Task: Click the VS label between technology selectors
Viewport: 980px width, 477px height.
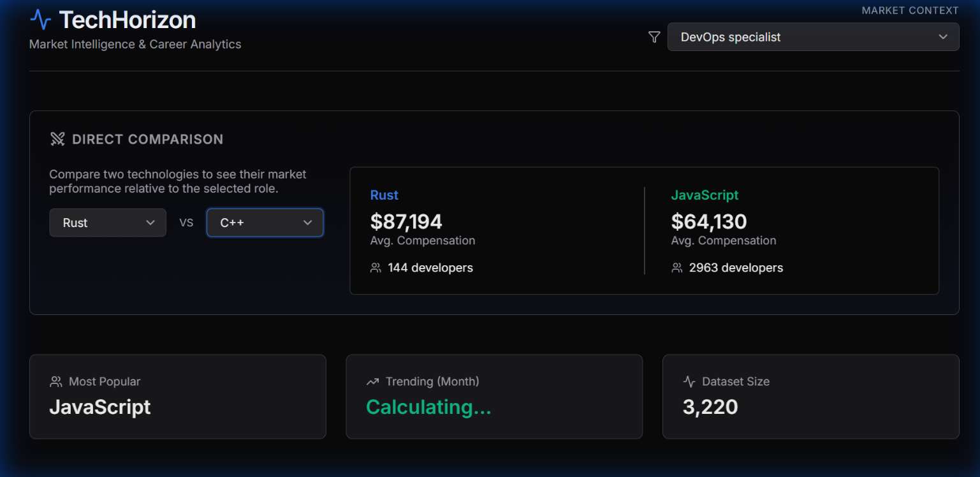Action: pos(186,223)
